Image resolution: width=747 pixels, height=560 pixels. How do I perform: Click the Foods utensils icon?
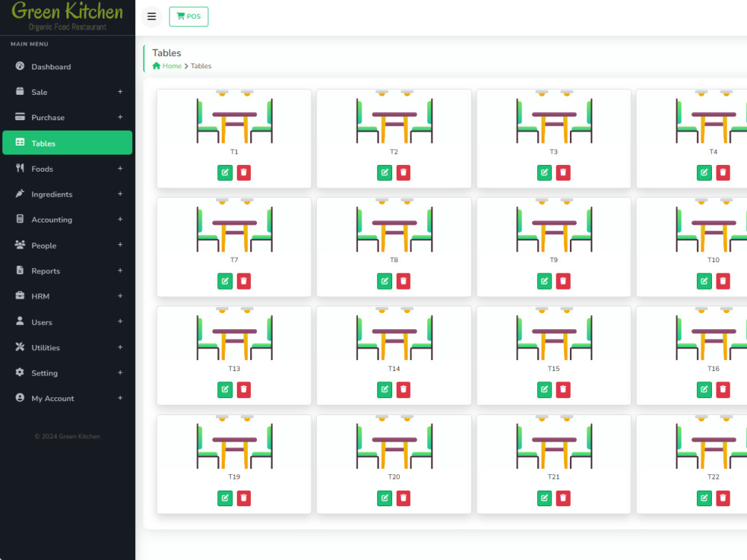coord(19,167)
